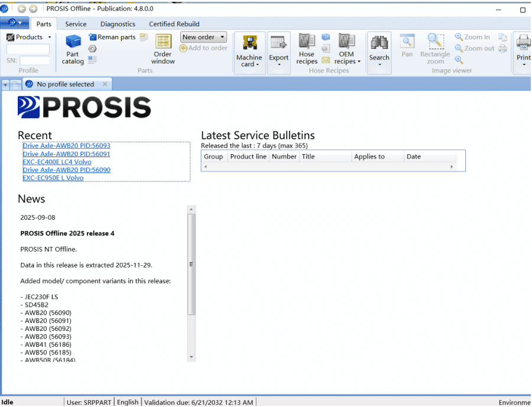
Task: Click the Reman parts button
Action: click(112, 37)
